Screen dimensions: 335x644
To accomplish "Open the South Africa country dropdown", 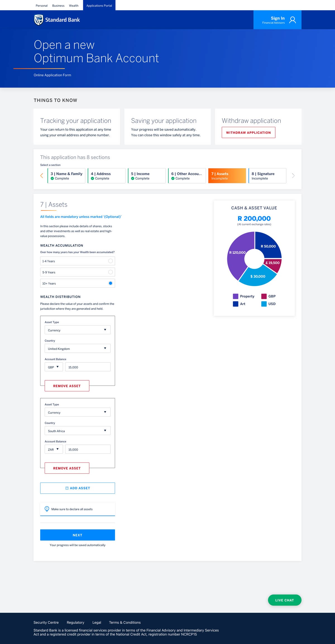I will coord(78,431).
